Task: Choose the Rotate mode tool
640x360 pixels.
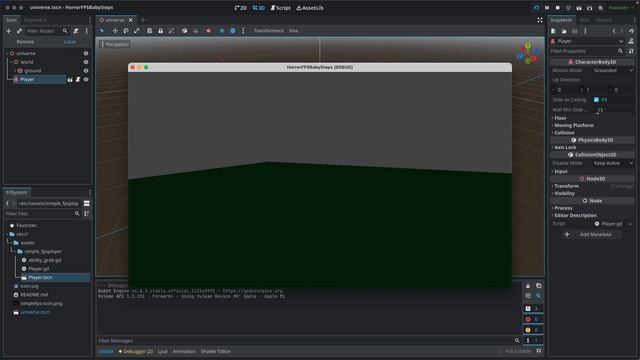Action: [126, 31]
